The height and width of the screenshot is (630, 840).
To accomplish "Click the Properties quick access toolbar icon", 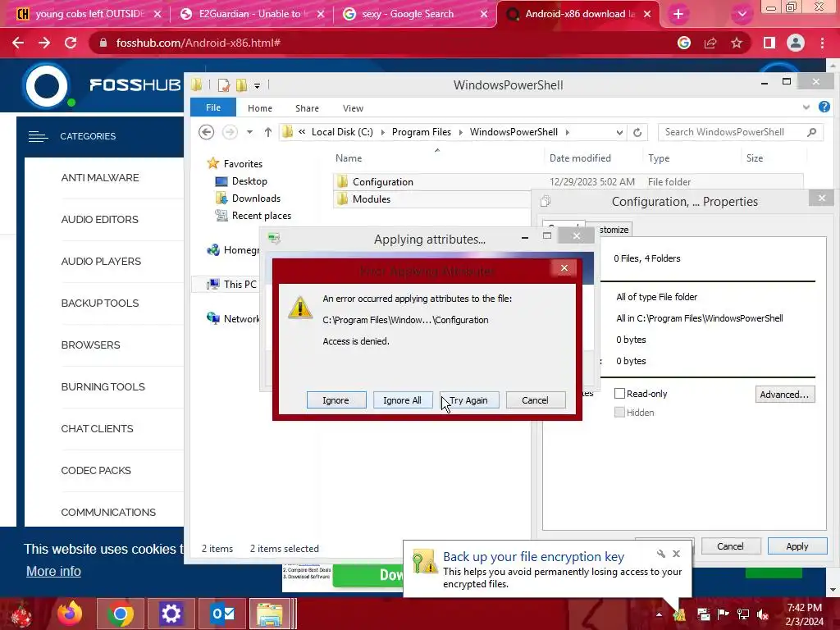I will 224,84.
